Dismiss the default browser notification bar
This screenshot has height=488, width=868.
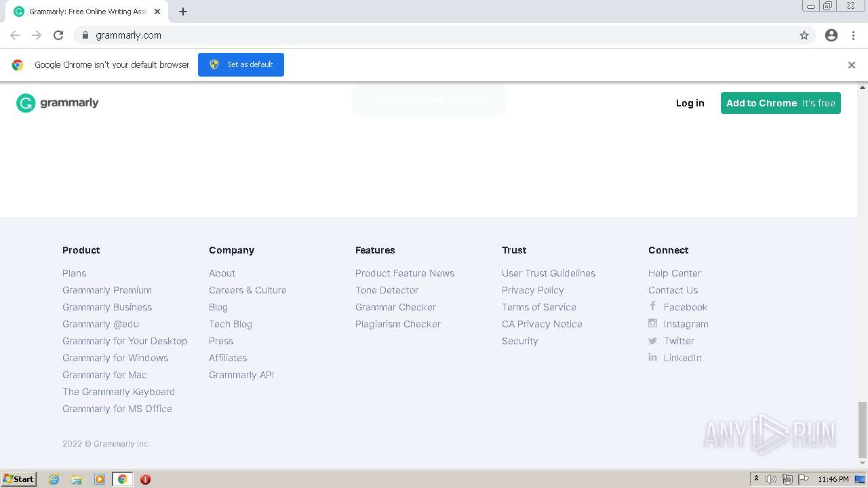[852, 65]
